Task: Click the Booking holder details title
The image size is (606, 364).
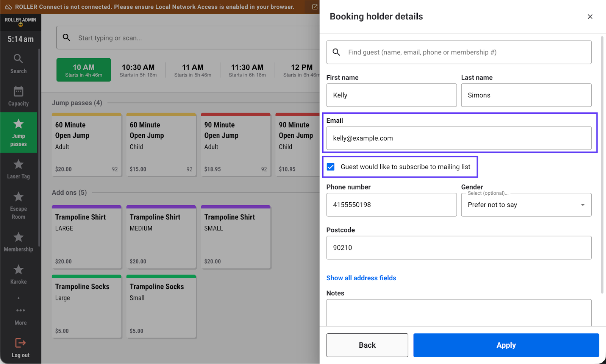Action: click(x=376, y=16)
